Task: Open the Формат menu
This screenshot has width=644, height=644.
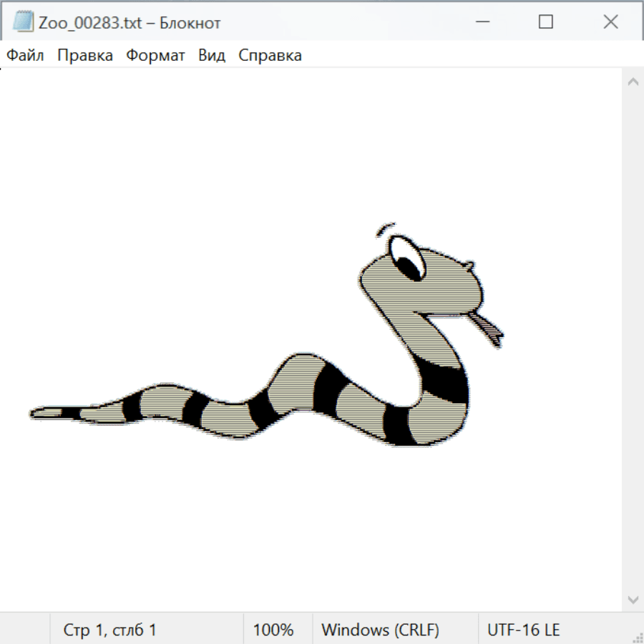Action: tap(155, 56)
